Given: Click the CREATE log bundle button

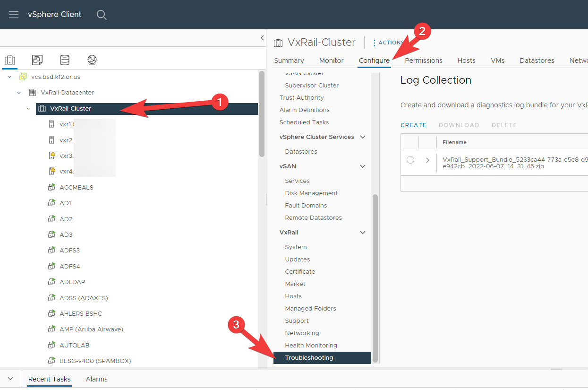Looking at the screenshot, I should click(x=413, y=125).
